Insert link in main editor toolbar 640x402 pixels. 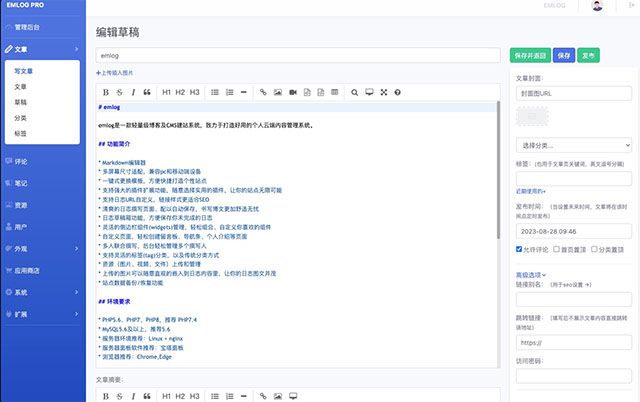click(x=263, y=93)
